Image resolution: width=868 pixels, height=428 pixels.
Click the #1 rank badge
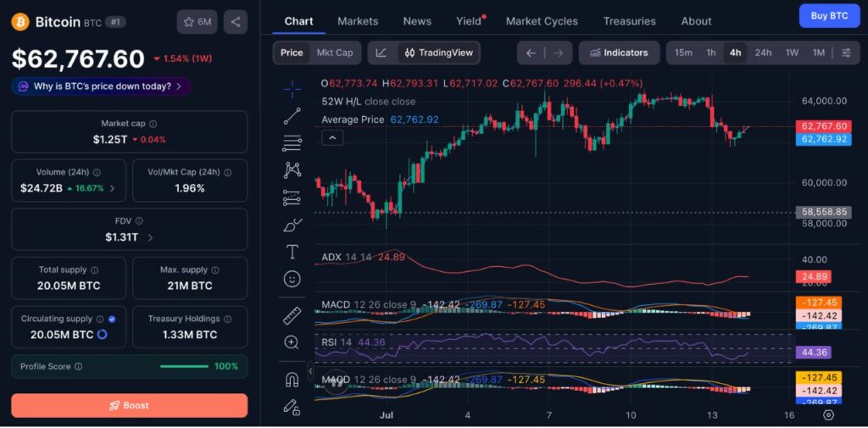click(115, 22)
